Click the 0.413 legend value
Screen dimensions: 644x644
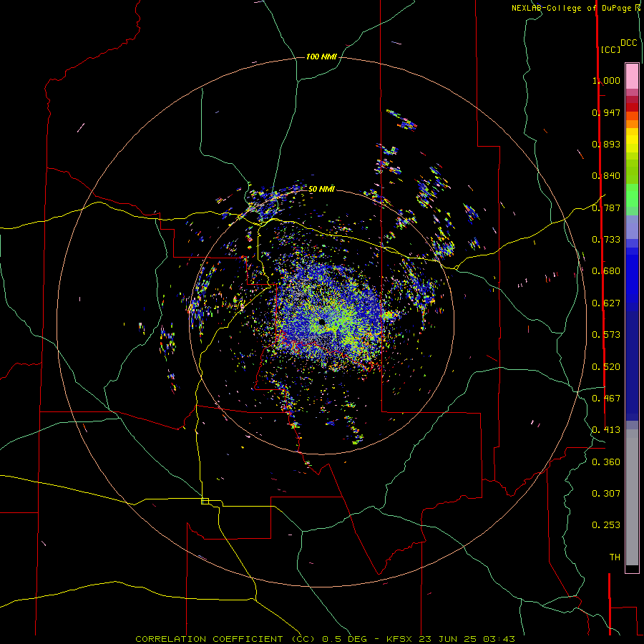click(x=606, y=430)
